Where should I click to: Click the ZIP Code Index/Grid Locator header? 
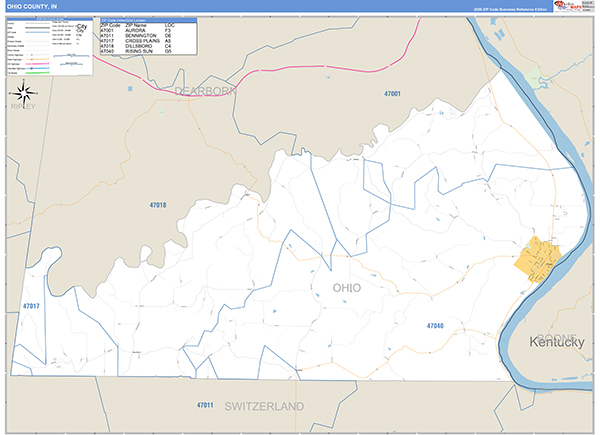(x=148, y=20)
